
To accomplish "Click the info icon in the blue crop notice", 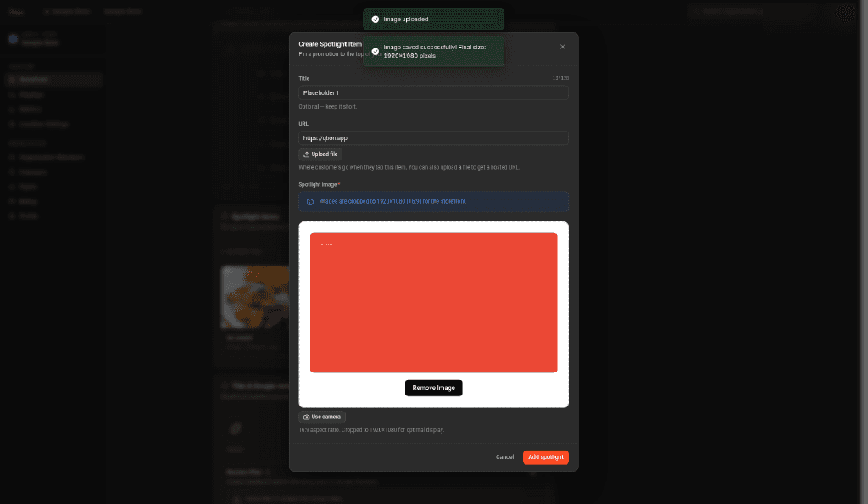I will point(310,202).
